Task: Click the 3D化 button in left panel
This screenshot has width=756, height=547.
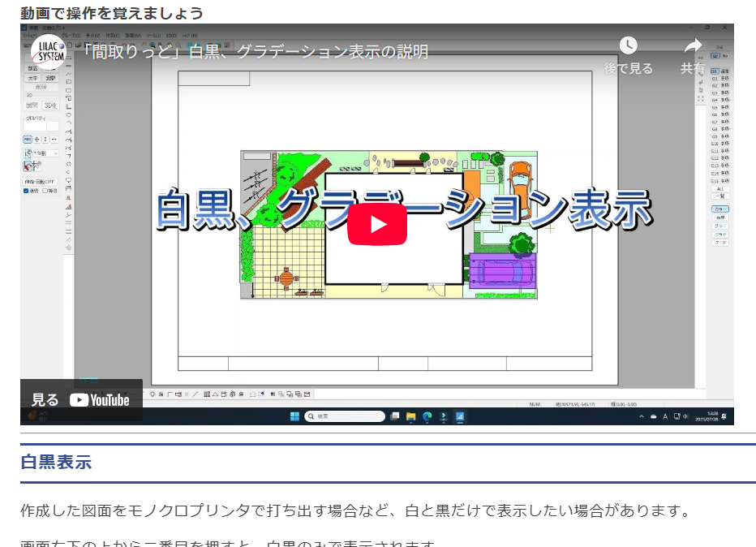Action: point(50,106)
